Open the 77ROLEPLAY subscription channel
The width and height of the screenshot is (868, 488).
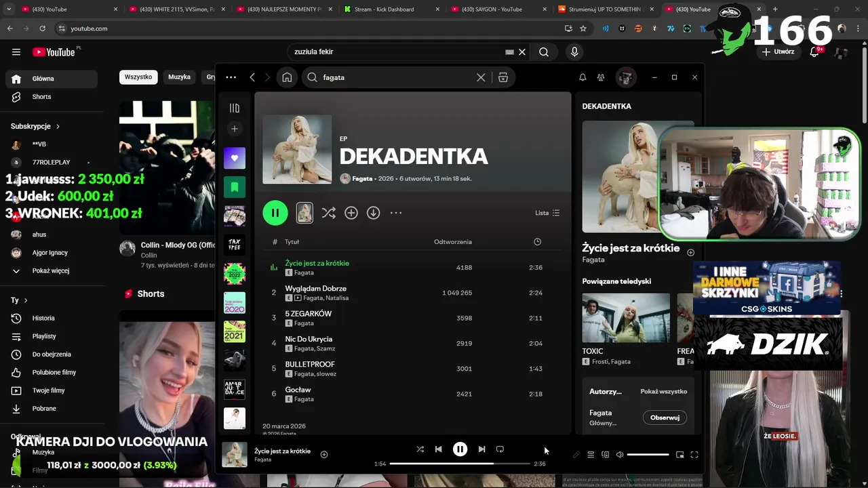coord(51,162)
